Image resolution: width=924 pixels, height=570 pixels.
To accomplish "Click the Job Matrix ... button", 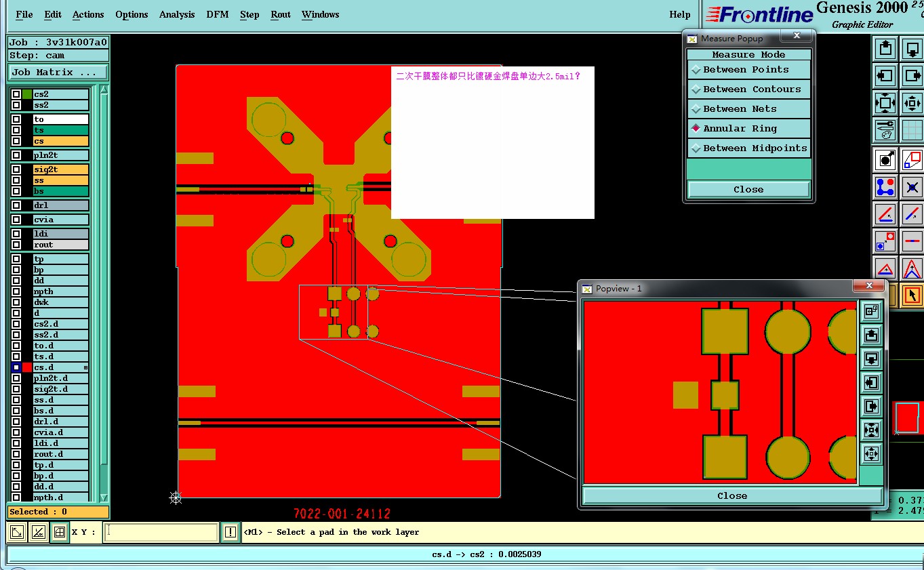I will point(58,72).
